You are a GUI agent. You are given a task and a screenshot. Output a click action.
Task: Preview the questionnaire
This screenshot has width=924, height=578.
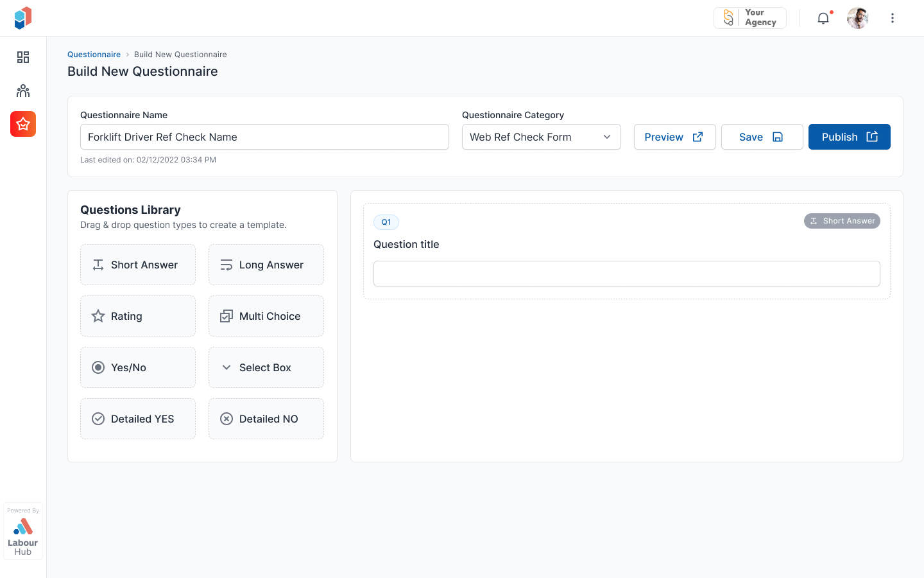click(x=674, y=137)
